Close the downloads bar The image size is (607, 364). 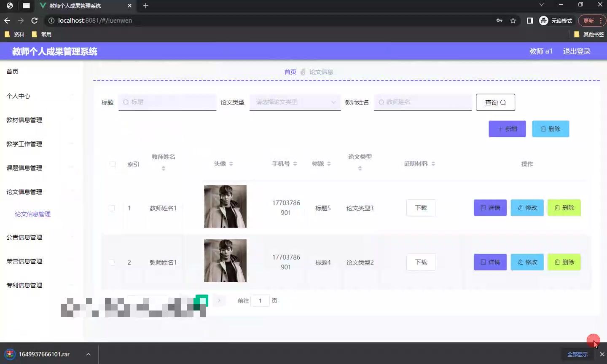[x=602, y=354]
